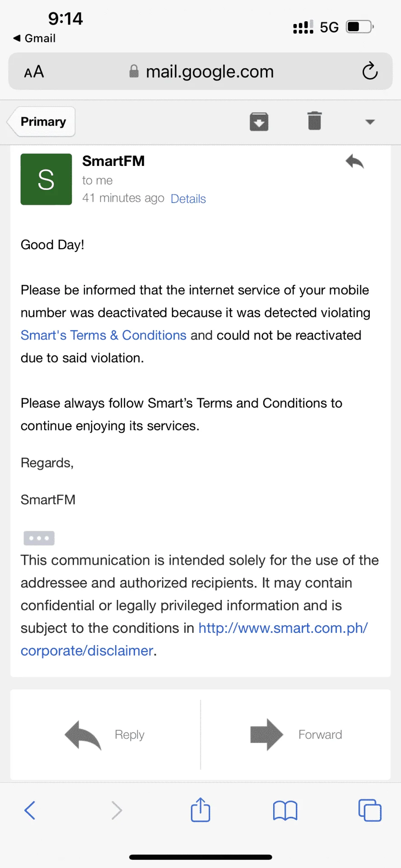Tap the Forward button below message
This screenshot has height=868, width=401.
[x=296, y=735]
